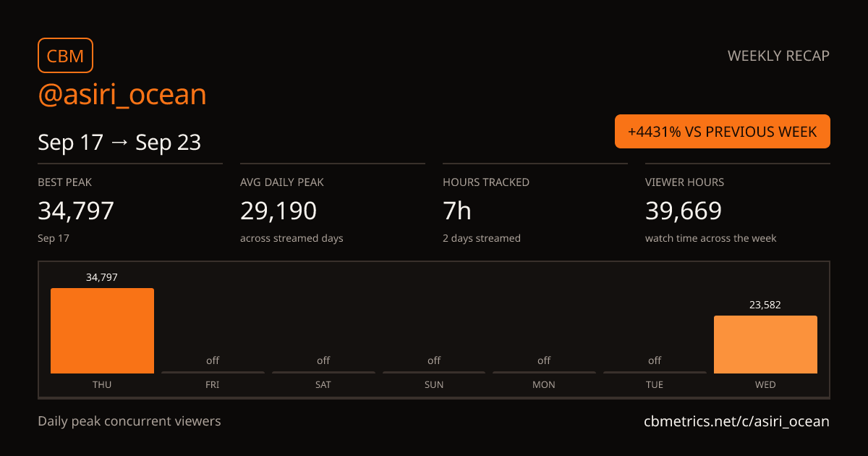The height and width of the screenshot is (456, 868).
Task: Click the Sunday off bar placeholder
Action: point(434,372)
